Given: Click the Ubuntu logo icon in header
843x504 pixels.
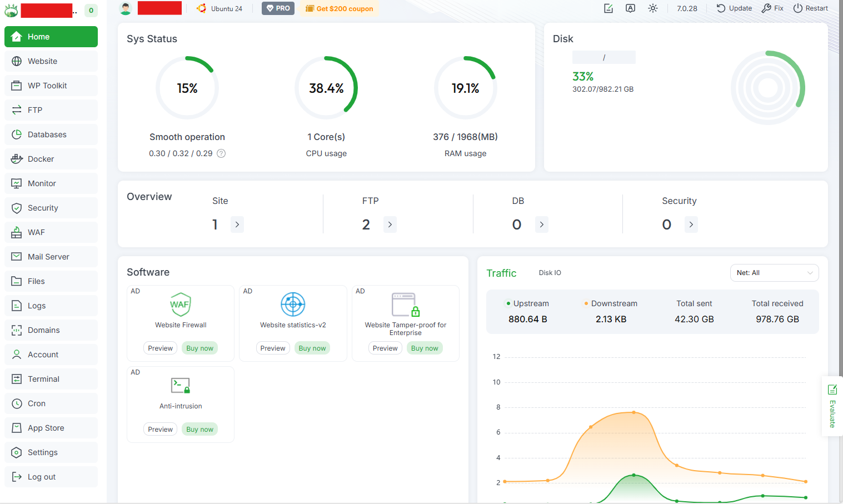Looking at the screenshot, I should tap(201, 8).
